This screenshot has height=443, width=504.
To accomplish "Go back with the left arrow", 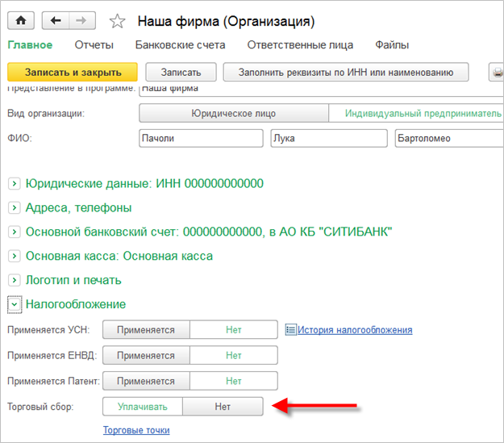I will tap(56, 20).
